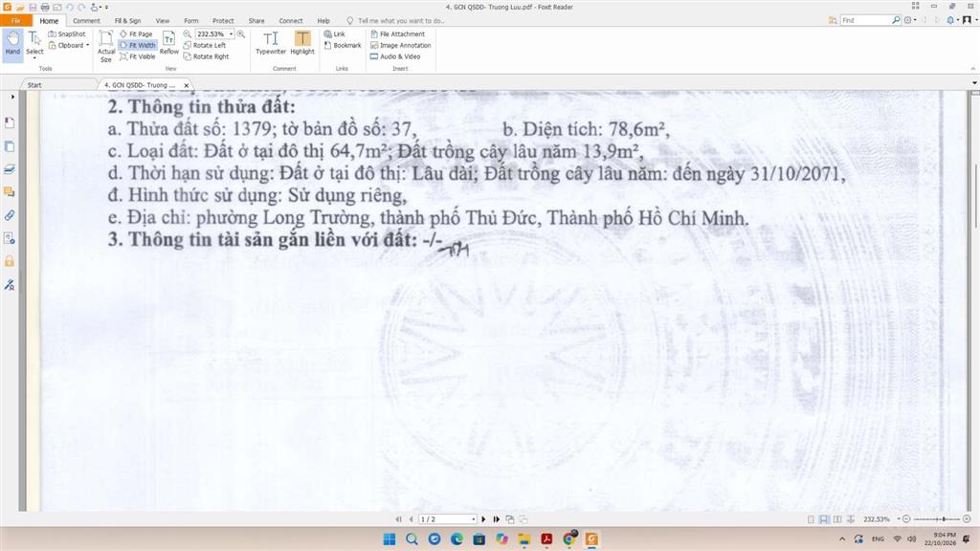Click the Find search field
The image size is (980, 551).
[865, 21]
